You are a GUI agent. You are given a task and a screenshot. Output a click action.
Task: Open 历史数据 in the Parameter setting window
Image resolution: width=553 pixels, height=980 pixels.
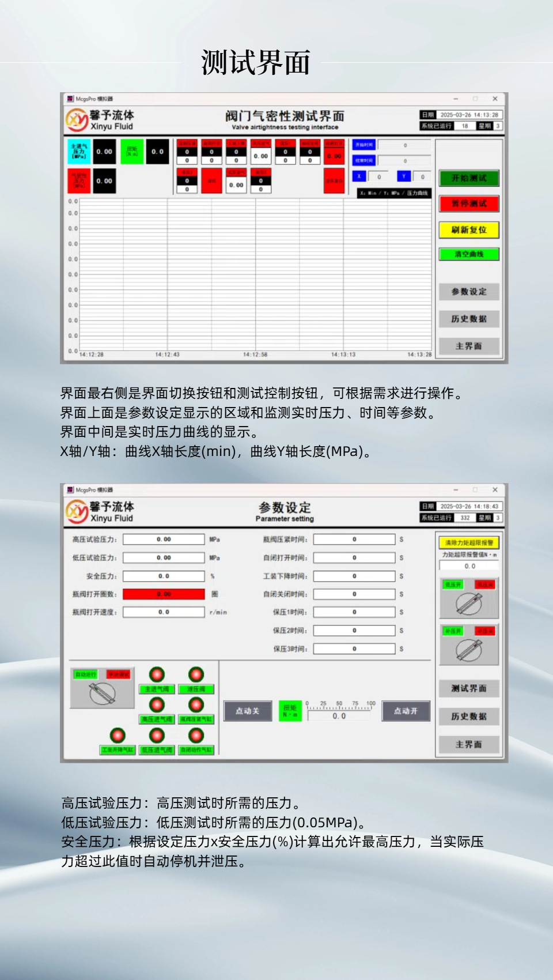[x=469, y=716]
